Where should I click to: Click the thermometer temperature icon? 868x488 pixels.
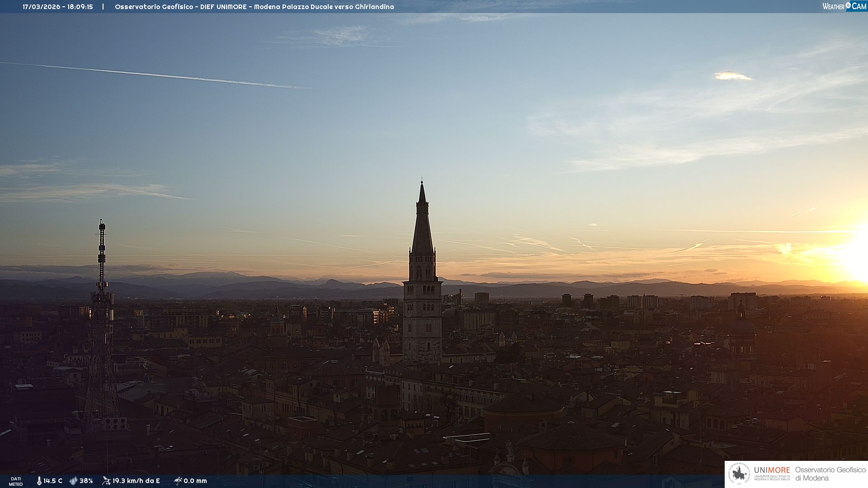click(39, 481)
